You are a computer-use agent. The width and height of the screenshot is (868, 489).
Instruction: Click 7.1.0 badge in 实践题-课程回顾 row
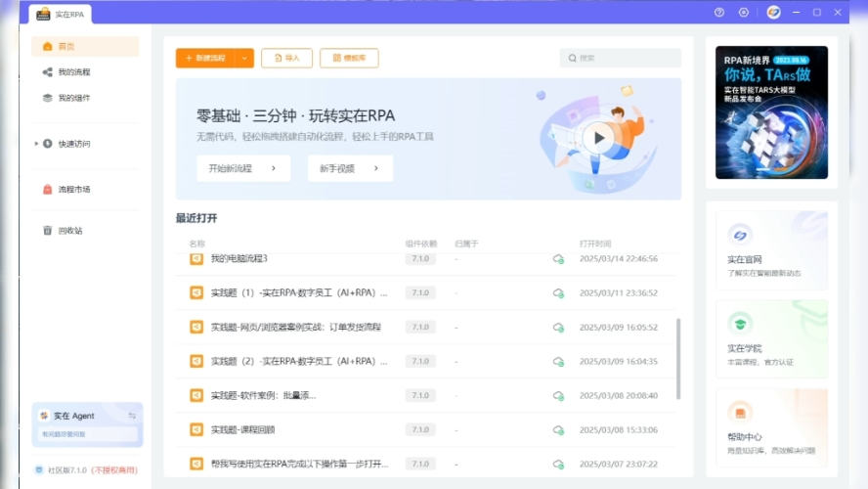click(420, 429)
